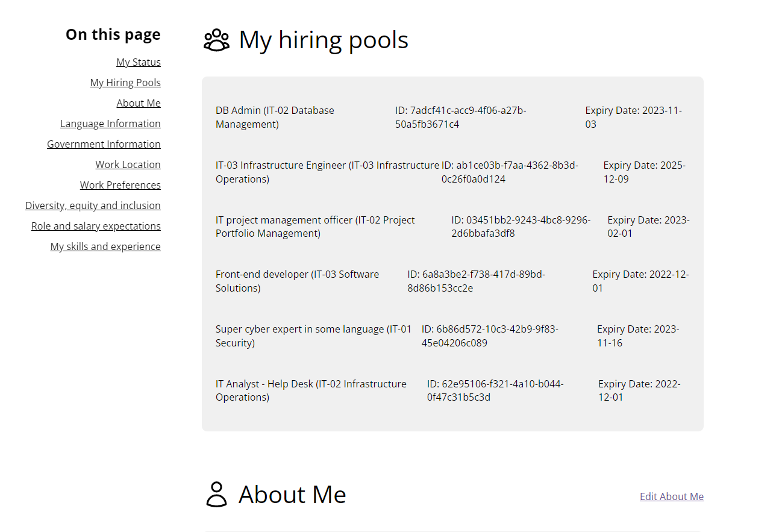Select the Front-end developer hiring pool
The height and width of the screenshot is (532, 782).
297,281
